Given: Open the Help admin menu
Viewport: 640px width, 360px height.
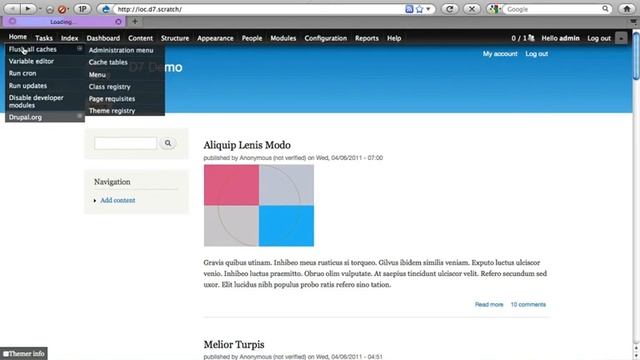Looking at the screenshot, I should click(394, 38).
